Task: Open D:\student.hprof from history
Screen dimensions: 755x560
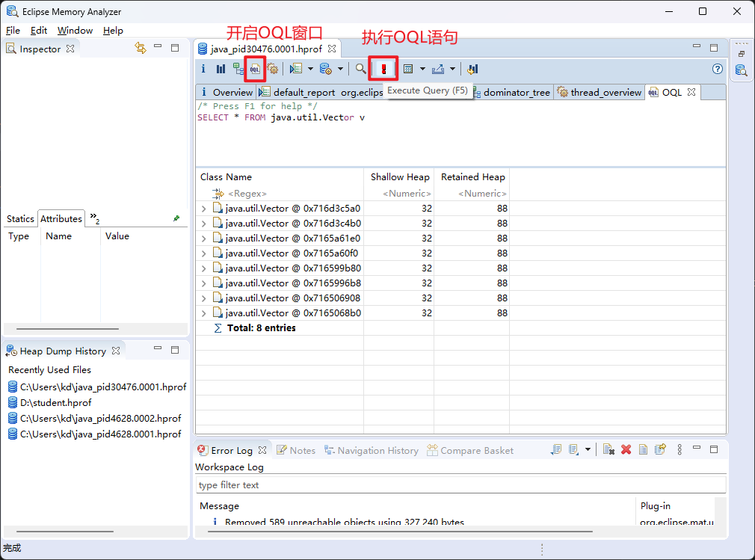Action: [50, 402]
